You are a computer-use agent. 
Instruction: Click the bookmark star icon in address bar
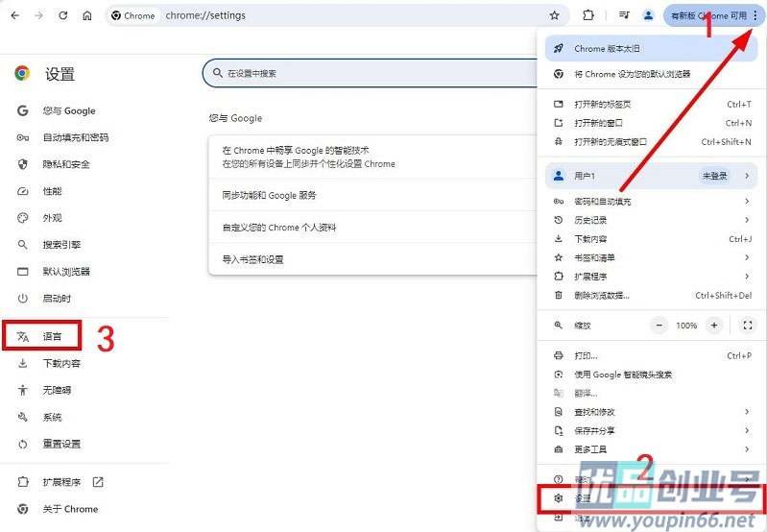pyautogui.click(x=554, y=15)
